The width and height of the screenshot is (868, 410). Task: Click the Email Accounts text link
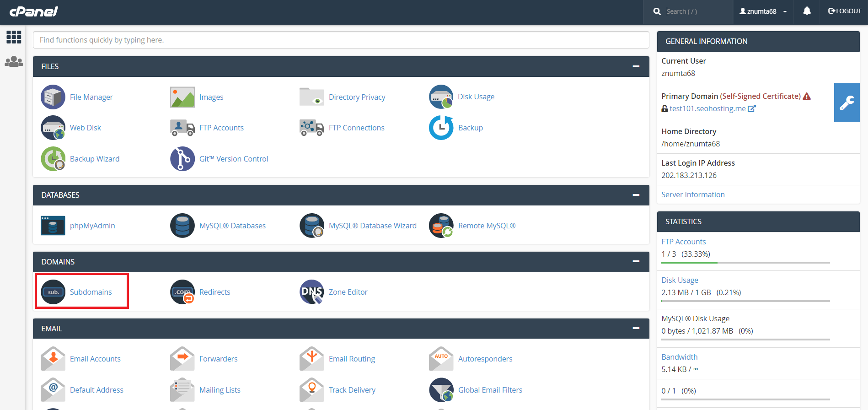click(x=95, y=359)
